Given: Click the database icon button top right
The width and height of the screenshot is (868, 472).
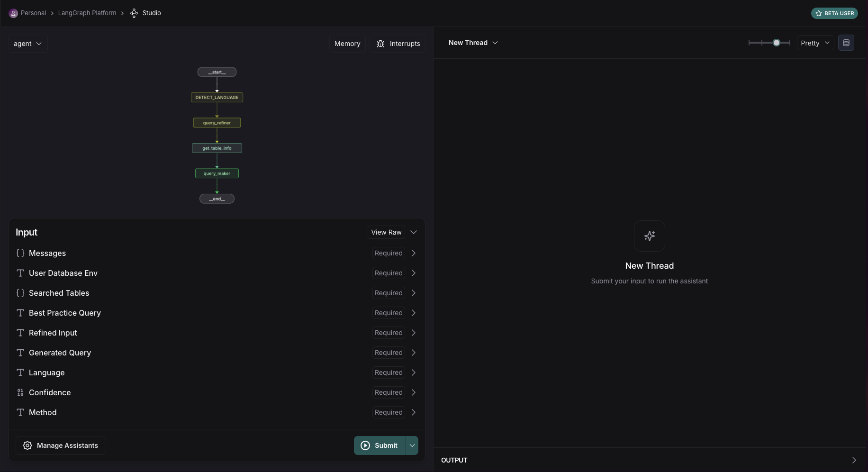Looking at the screenshot, I should (x=846, y=43).
